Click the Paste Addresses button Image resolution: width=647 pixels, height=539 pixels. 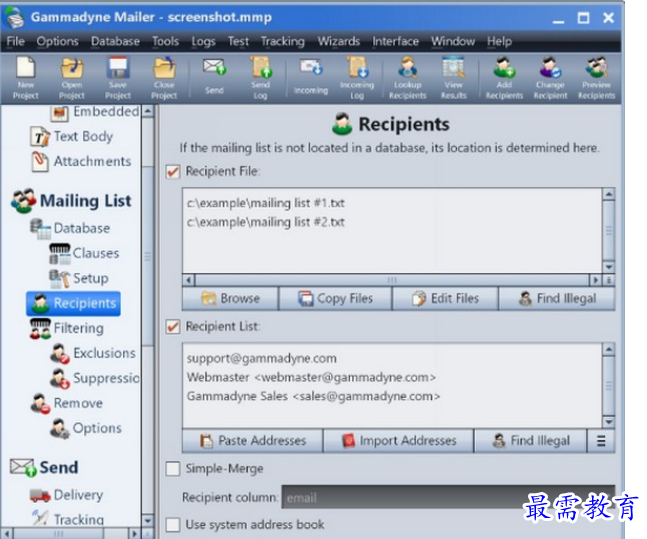point(253,441)
